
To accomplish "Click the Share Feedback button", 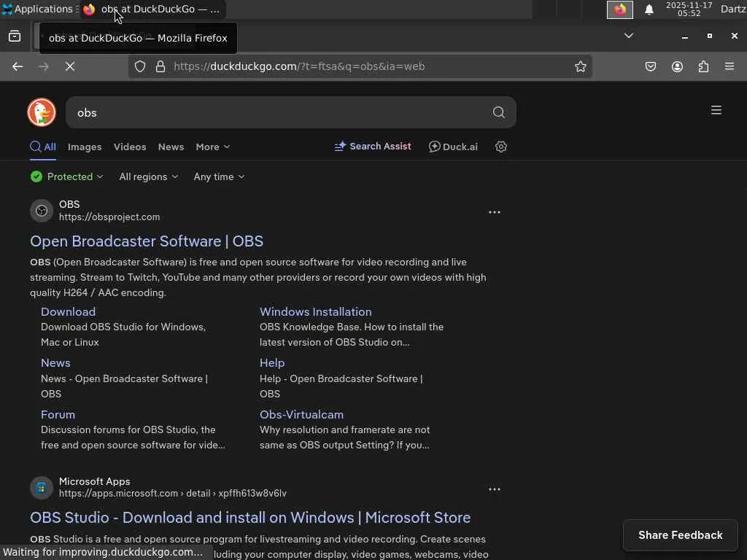I will 680,535.
